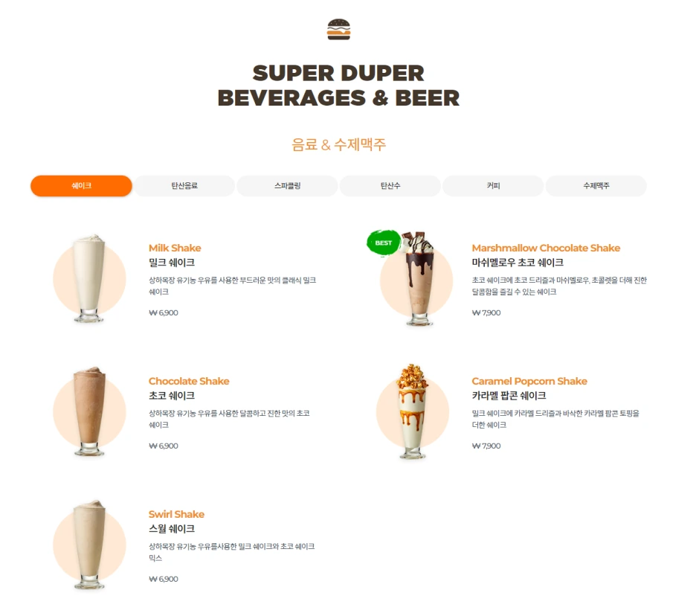Click the Chocolate Shake product image

coord(89,411)
